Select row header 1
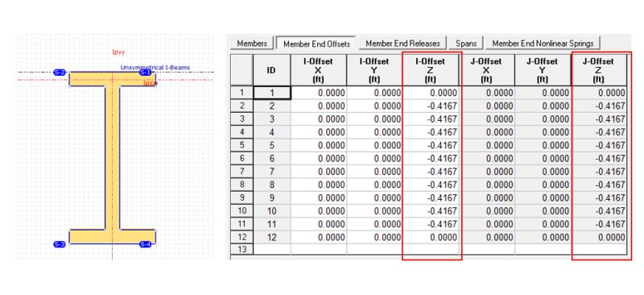 (x=242, y=93)
